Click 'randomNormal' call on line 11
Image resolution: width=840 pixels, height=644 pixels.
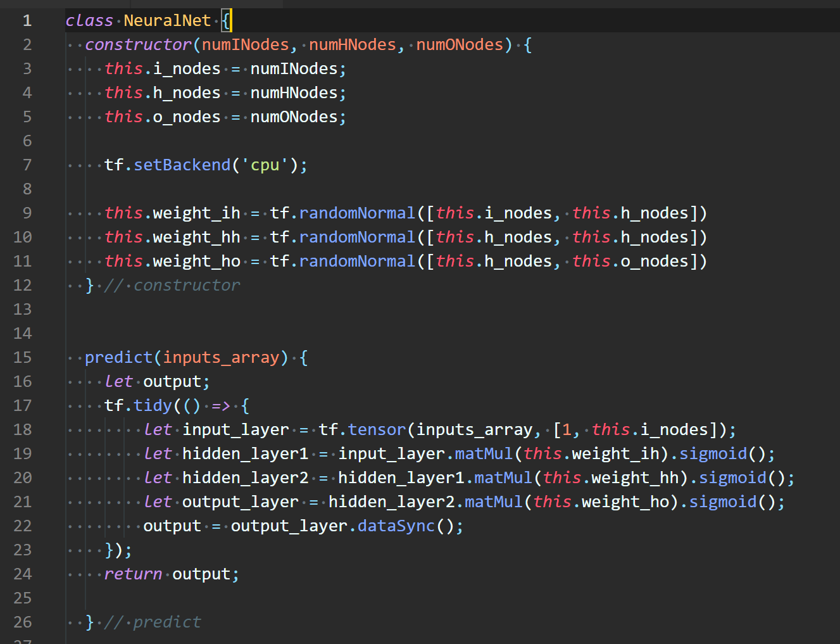[358, 261]
